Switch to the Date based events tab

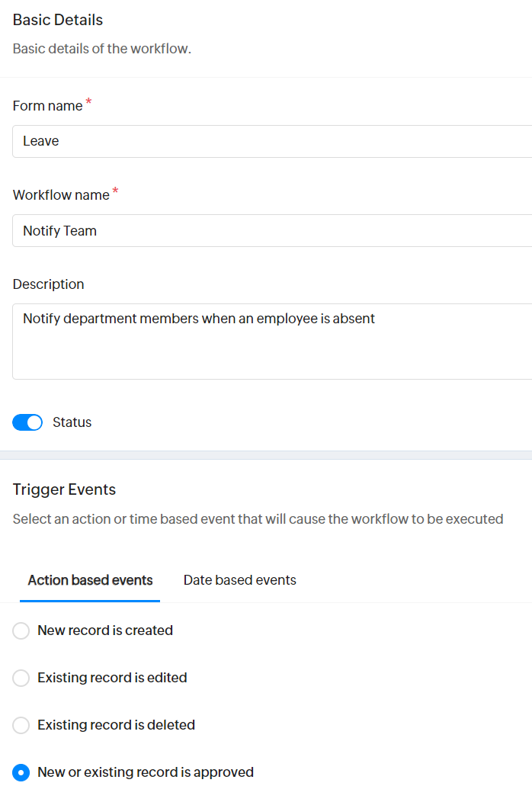tap(239, 580)
